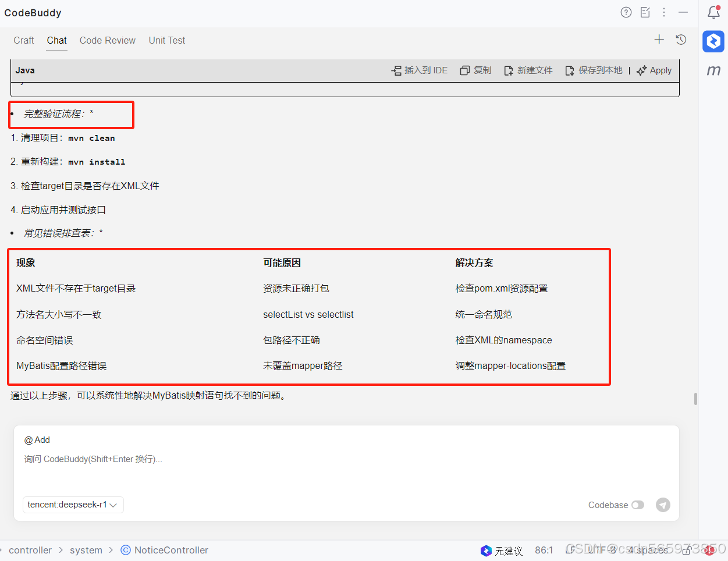The image size is (728, 561).
Task: Click cell 未覆盖mapper路径
Action: (303, 365)
